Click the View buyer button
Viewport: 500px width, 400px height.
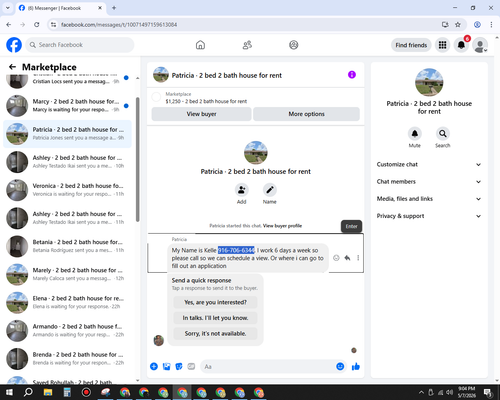[x=201, y=114]
